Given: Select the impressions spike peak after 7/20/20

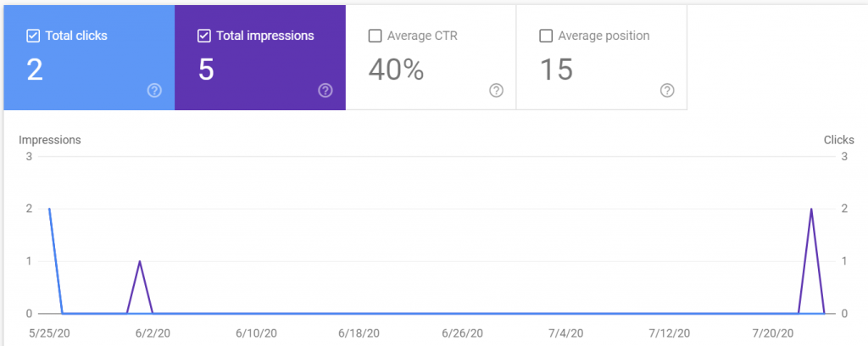Looking at the screenshot, I should [812, 209].
